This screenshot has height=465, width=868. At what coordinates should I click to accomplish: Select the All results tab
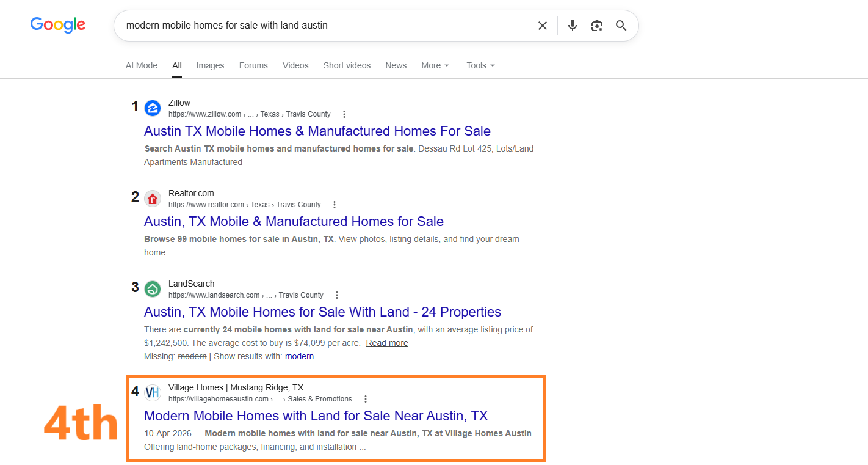[x=177, y=65]
